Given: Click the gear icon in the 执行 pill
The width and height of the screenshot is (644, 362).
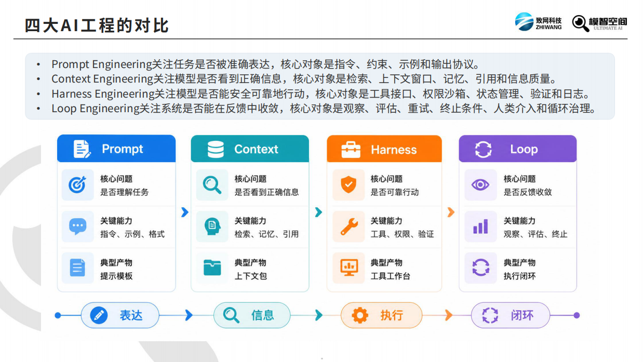Looking at the screenshot, I should [x=360, y=315].
